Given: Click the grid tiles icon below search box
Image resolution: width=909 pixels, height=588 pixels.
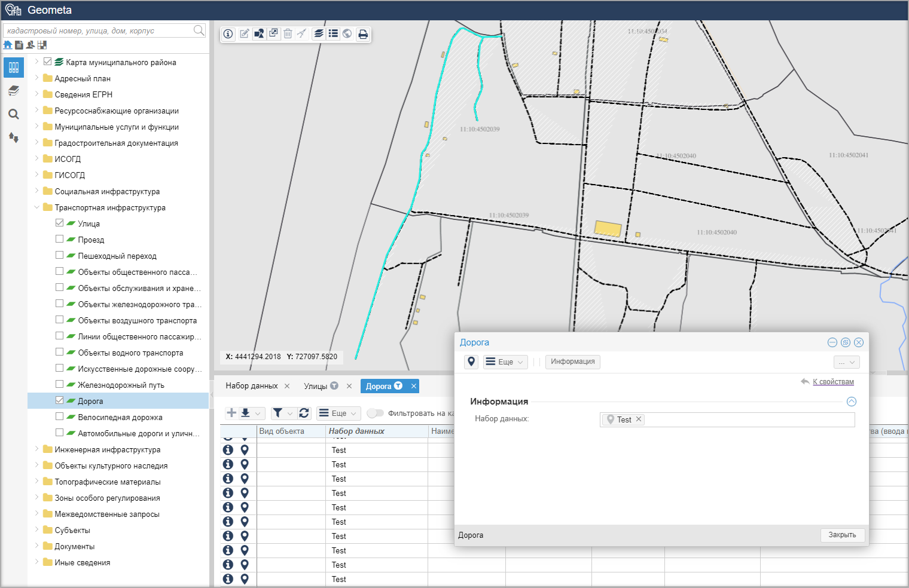Looking at the screenshot, I should (42, 45).
